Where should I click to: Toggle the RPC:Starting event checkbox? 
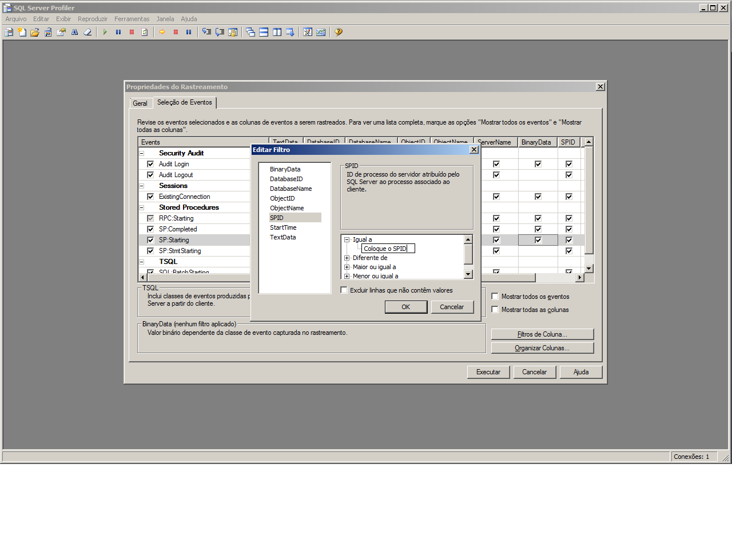point(150,218)
